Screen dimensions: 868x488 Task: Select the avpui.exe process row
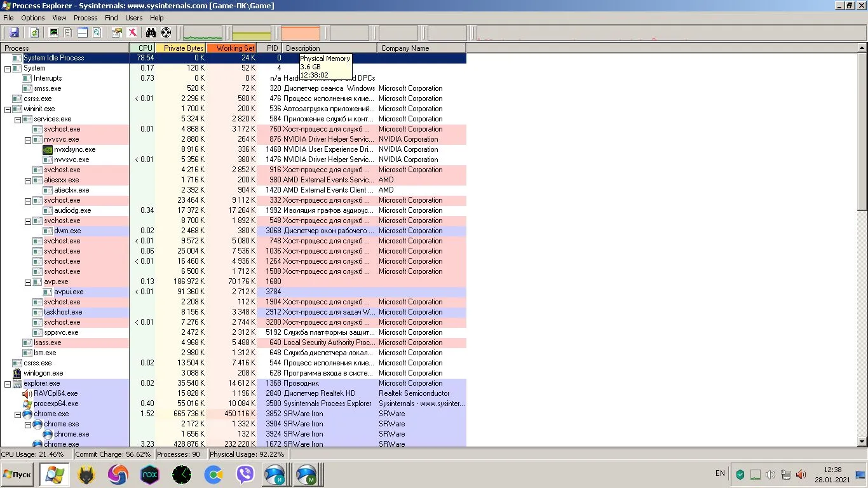click(233, 292)
